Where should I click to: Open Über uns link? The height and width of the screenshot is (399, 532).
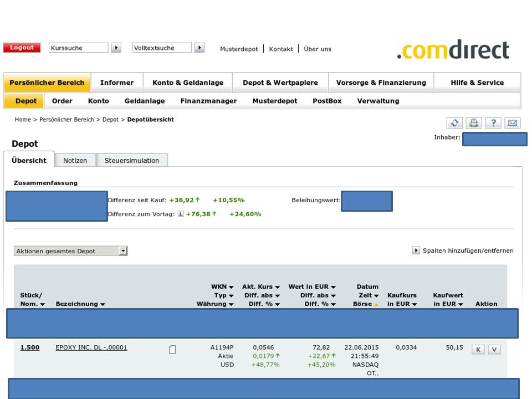(x=318, y=49)
